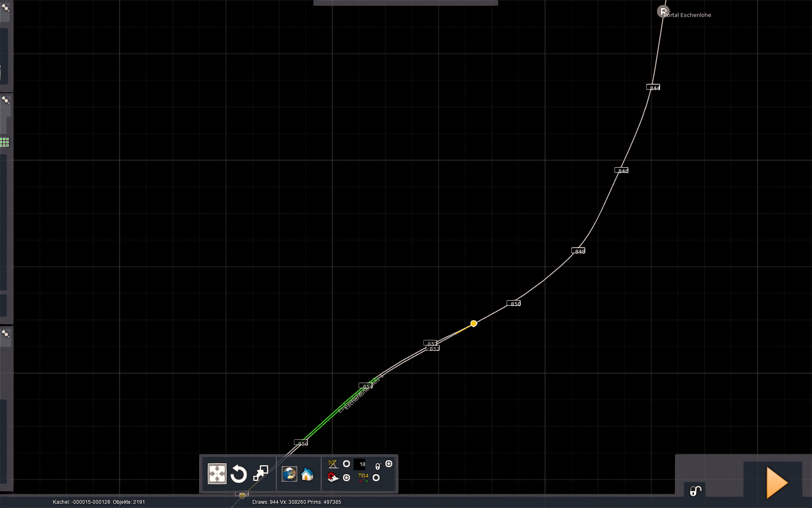
Task: Pin the middle-left flyout panel
Action: (x=5, y=100)
